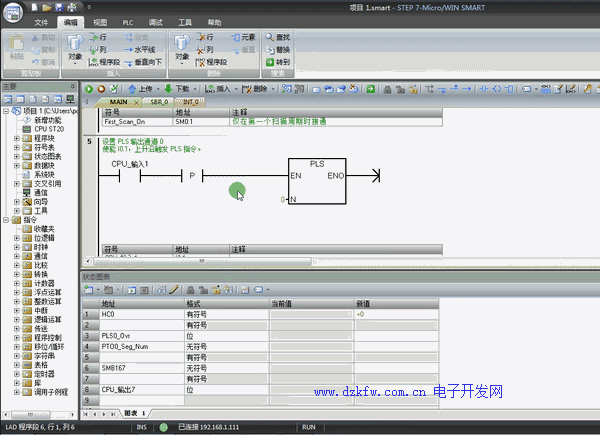600x435 pixels.
Task: Expand the 状态图表 tree node
Action: pyautogui.click(x=16, y=156)
